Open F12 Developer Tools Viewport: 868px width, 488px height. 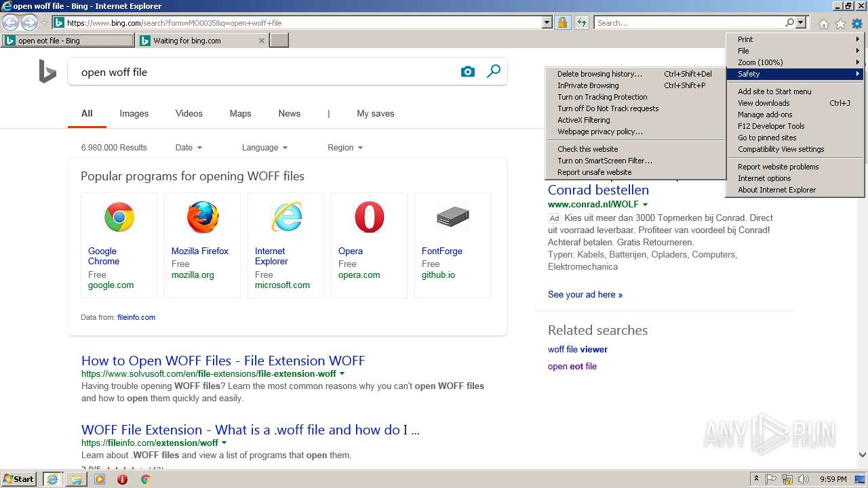(795, 126)
